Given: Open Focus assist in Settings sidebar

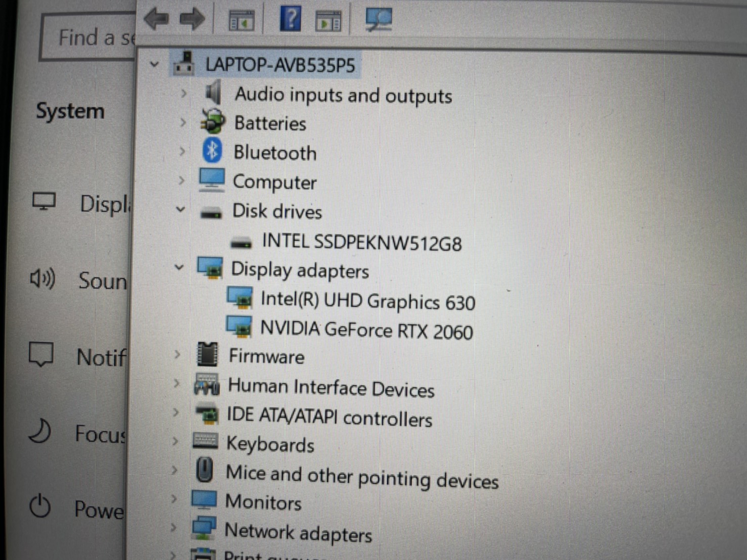Looking at the screenshot, I should pos(100,434).
